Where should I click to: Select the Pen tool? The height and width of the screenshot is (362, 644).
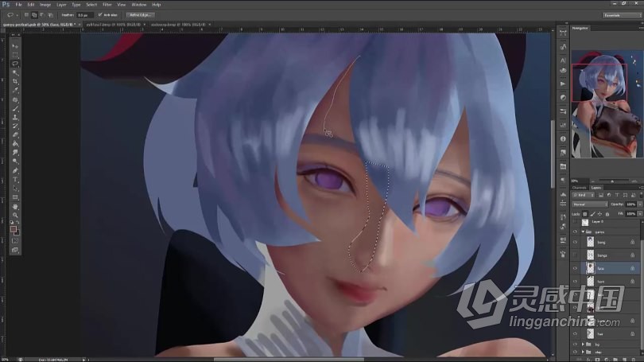coord(15,170)
